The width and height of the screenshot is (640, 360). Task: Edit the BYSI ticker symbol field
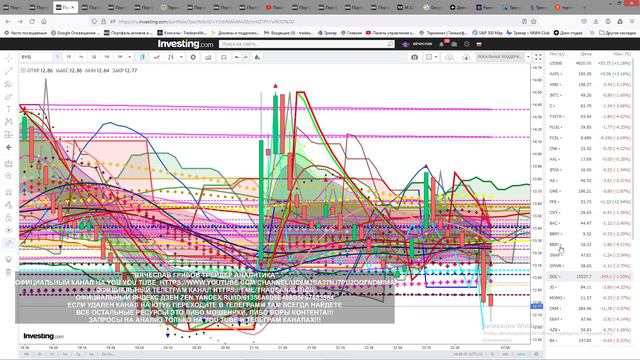(x=36, y=57)
